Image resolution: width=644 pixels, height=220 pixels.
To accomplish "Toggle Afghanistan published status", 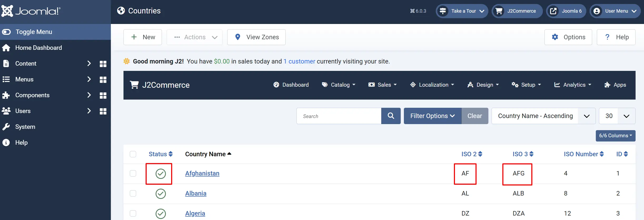I will point(161,174).
